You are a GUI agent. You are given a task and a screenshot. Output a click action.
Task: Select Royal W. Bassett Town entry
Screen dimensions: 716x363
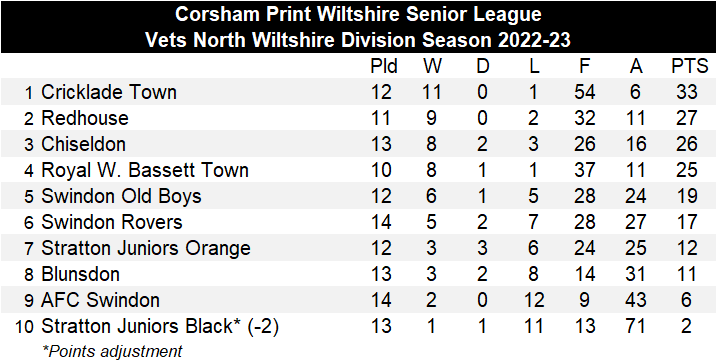pos(145,170)
